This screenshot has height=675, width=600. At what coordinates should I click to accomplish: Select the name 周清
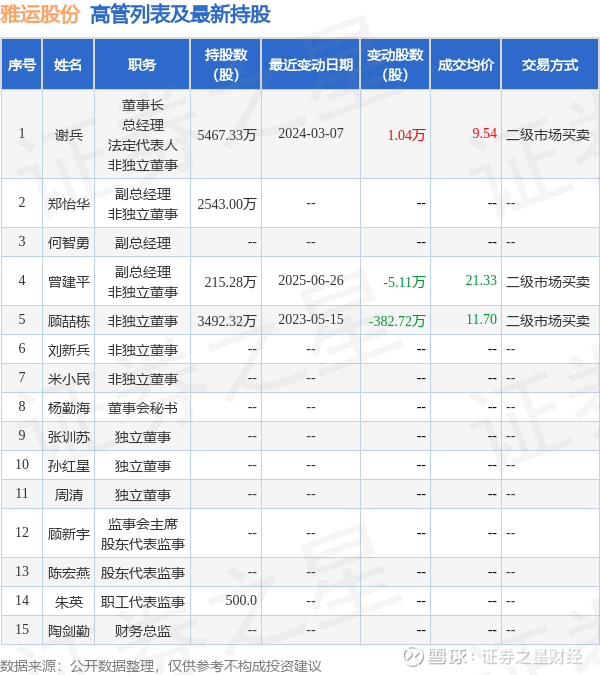tap(68, 495)
